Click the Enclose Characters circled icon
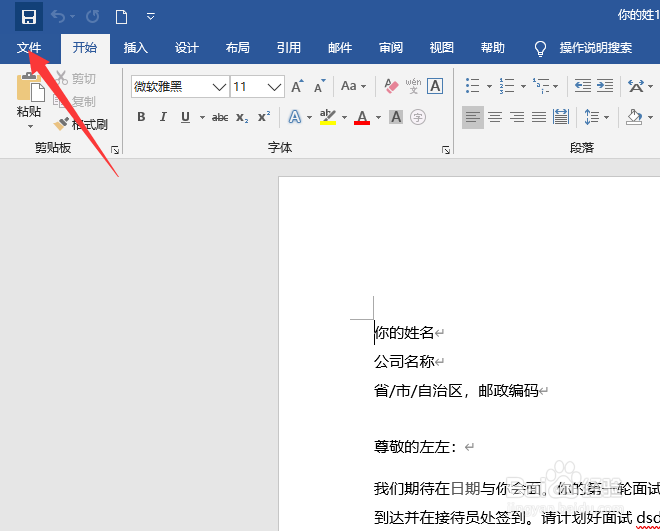Screen dimensions: 660x531 [x=418, y=117]
